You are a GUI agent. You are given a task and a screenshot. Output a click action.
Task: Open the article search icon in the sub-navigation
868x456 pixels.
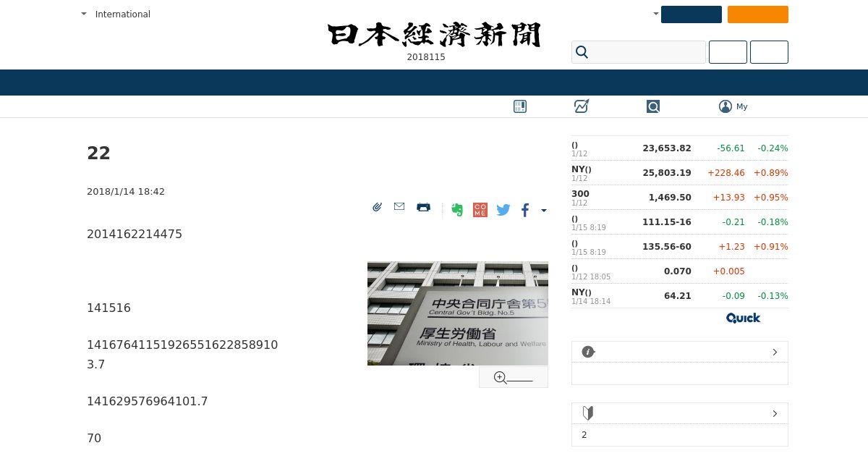click(x=653, y=106)
